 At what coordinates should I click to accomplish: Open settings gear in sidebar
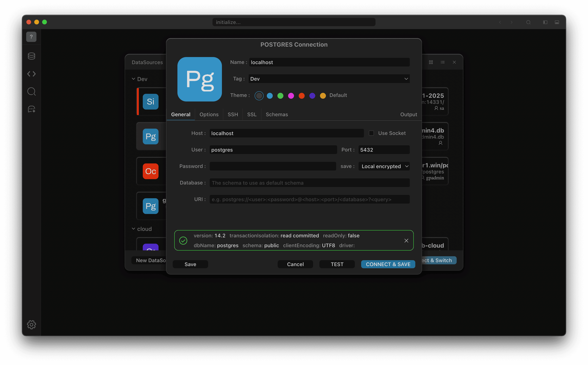pos(32,324)
